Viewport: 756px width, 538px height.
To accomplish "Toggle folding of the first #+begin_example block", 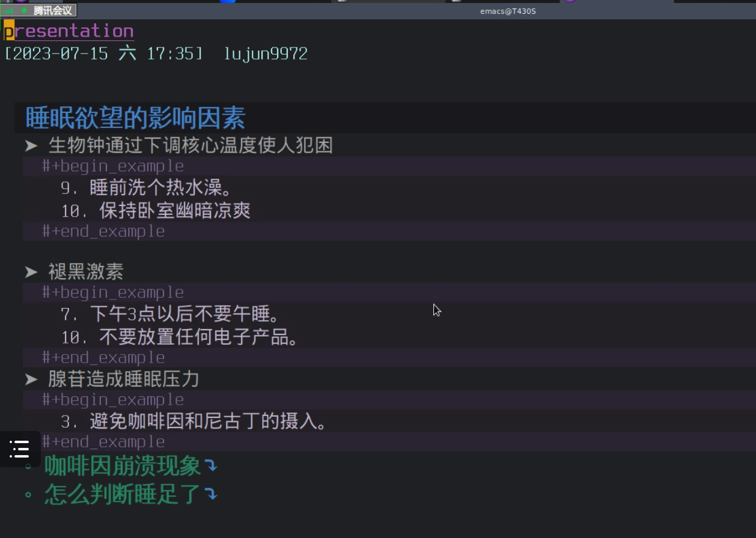I will tap(112, 166).
